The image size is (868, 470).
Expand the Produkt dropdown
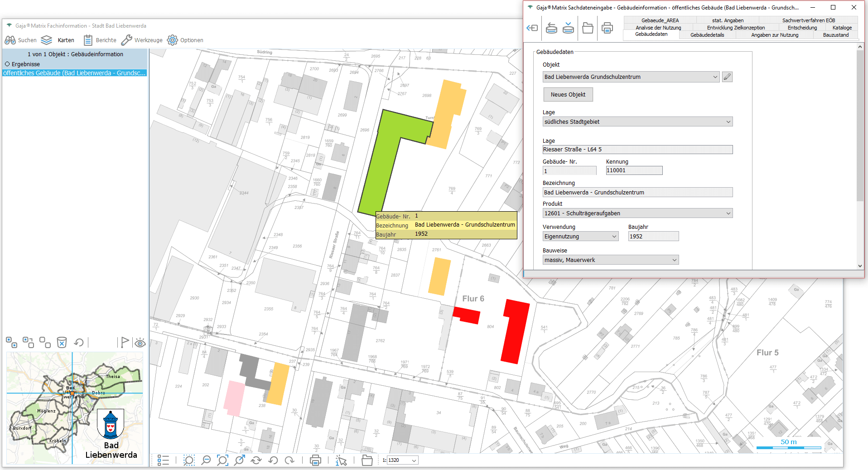[728, 213]
